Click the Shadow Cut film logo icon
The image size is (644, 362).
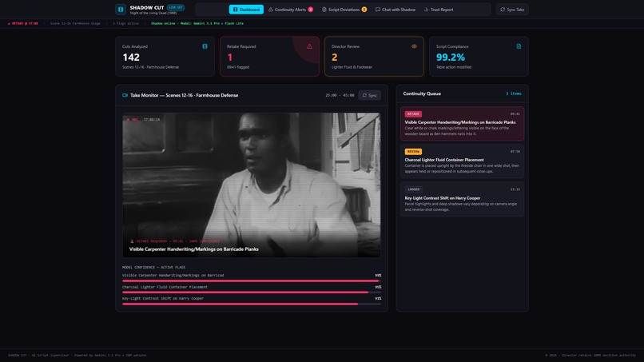click(x=121, y=9)
